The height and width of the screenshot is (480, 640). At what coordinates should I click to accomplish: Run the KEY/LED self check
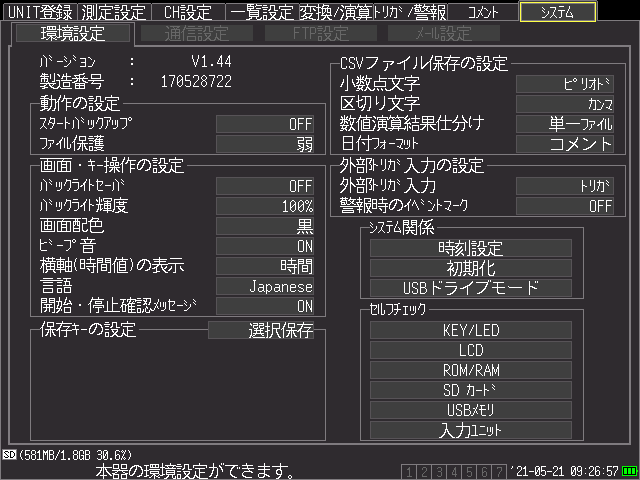471,330
